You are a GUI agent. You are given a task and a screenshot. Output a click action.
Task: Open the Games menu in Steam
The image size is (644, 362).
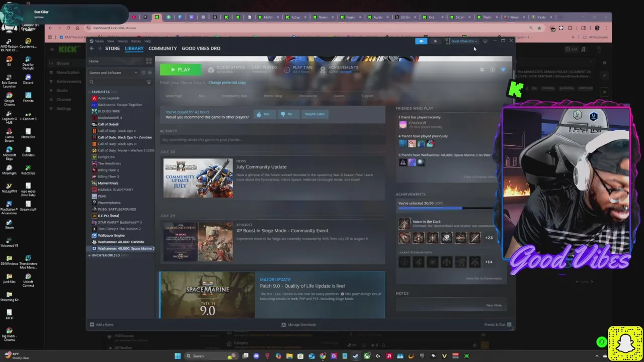[136, 41]
